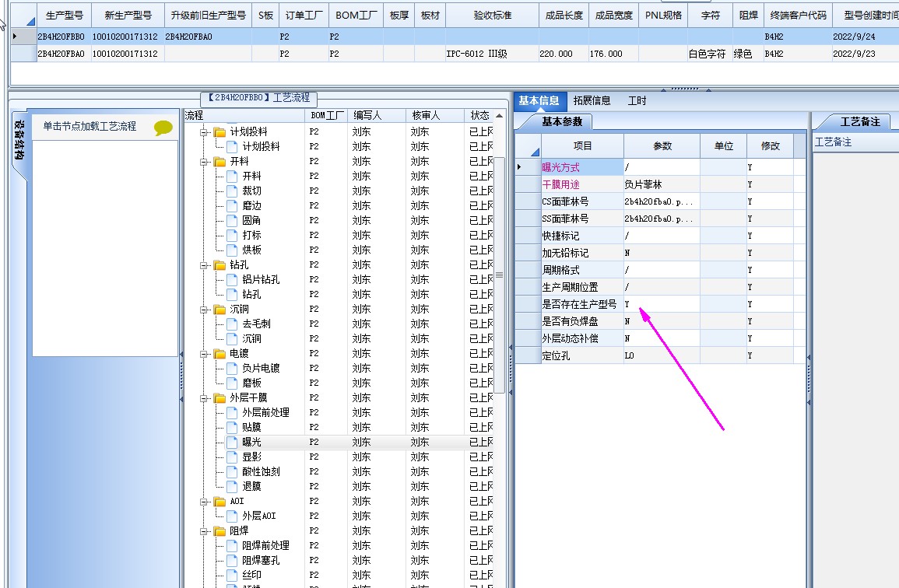Click the document icon beside 显影
Screen dimensions: 899x588
232,457
